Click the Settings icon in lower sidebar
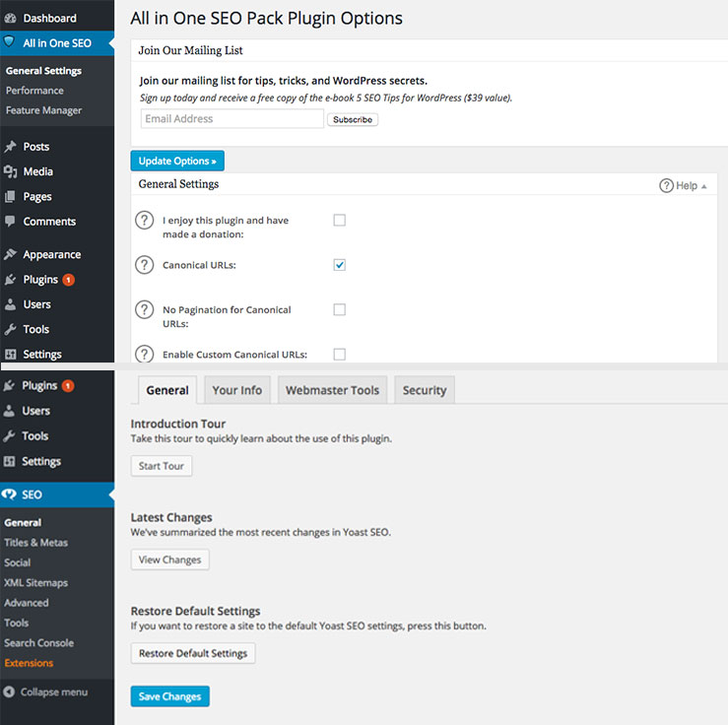728x725 pixels. [x=9, y=461]
